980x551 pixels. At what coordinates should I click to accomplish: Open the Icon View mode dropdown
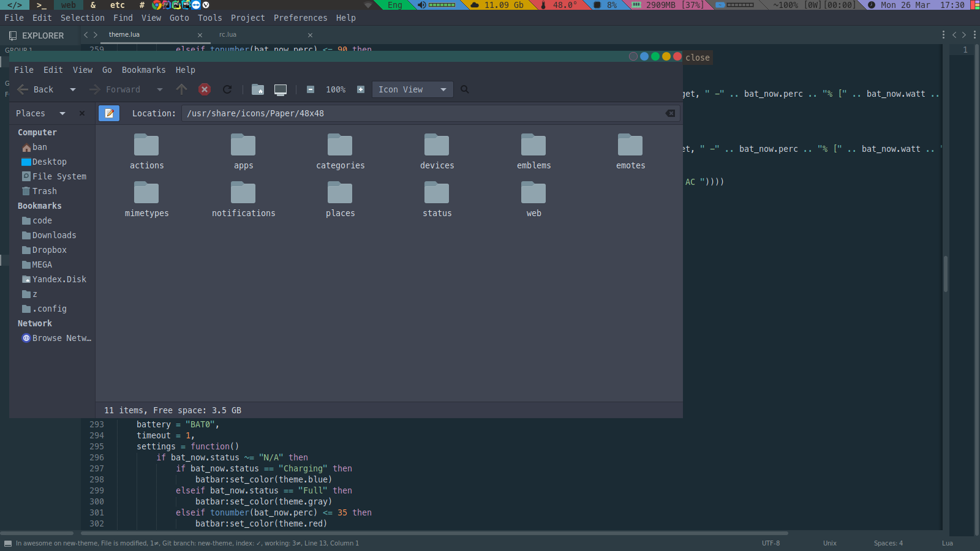point(412,89)
